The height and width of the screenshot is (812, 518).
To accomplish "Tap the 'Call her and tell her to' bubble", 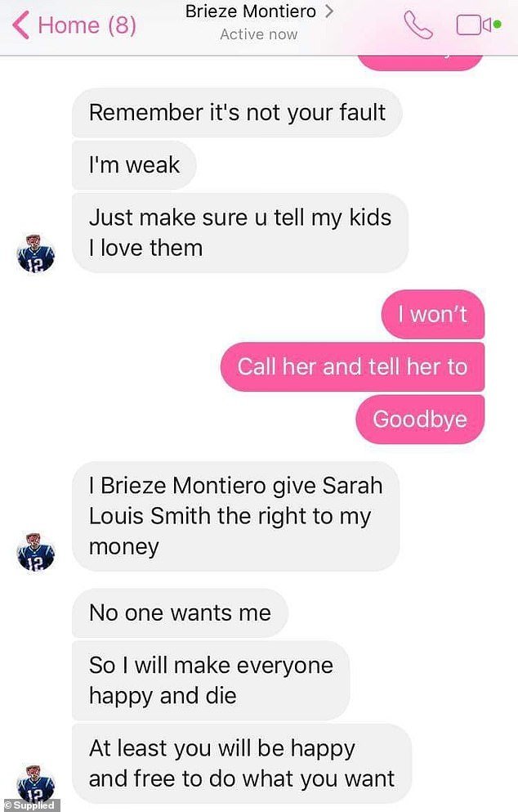I will tap(352, 366).
